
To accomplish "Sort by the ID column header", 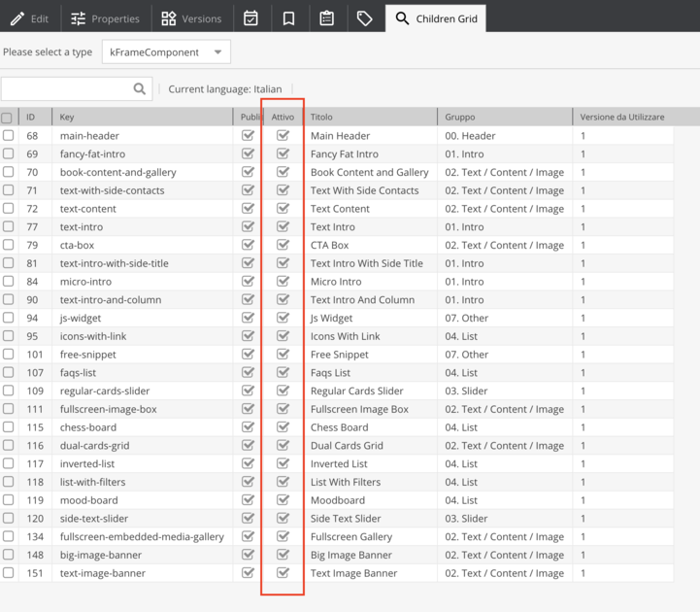I will click(35, 117).
